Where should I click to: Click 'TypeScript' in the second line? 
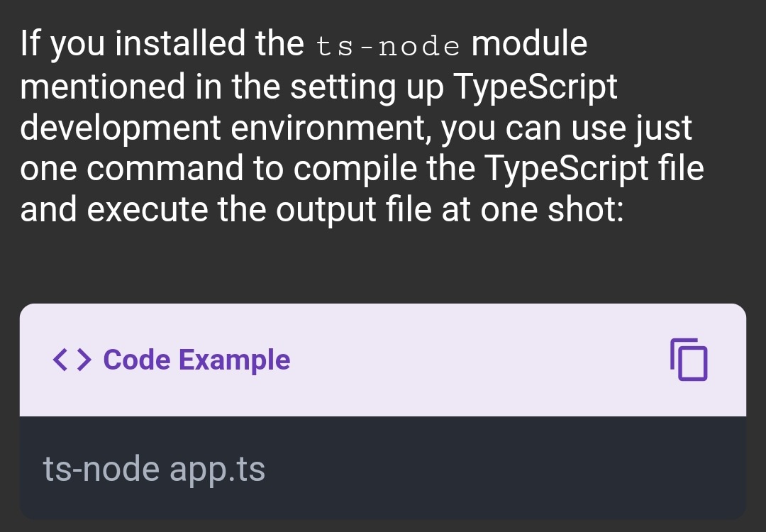[535, 87]
